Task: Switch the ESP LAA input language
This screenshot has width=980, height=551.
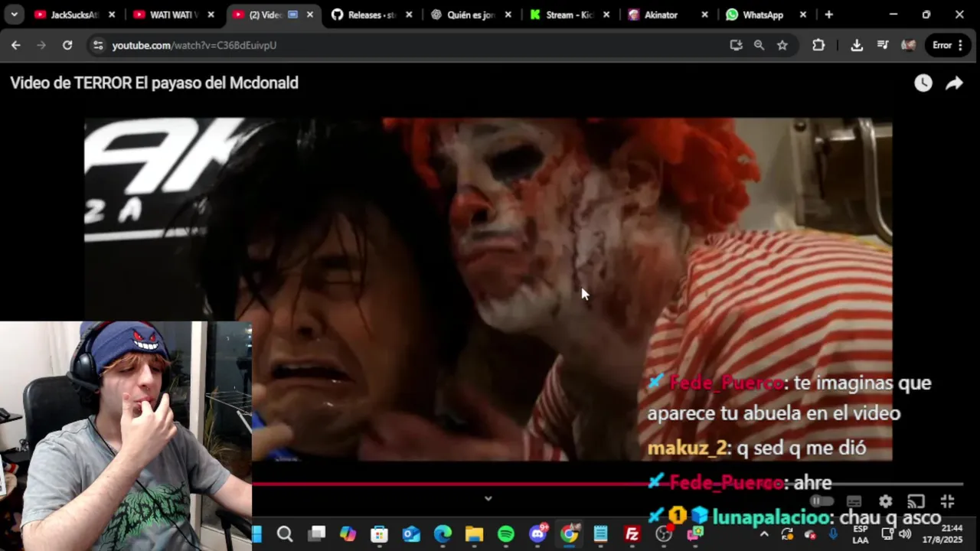Action: click(861, 534)
